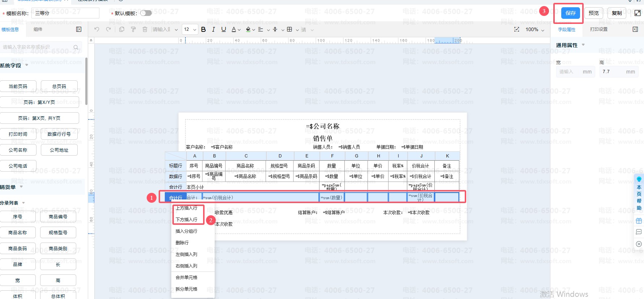644x299 pixels.
Task: Toggle bold text formatting
Action: pos(203,29)
